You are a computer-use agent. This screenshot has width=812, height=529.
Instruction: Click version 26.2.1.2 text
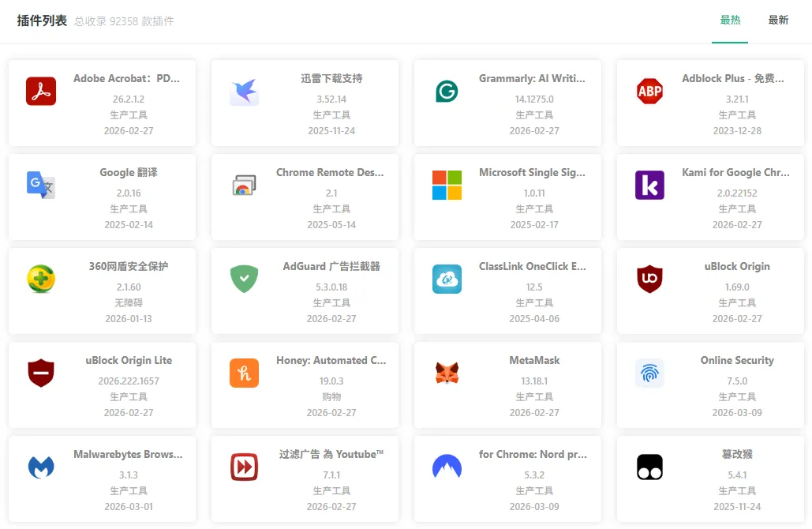click(x=129, y=99)
